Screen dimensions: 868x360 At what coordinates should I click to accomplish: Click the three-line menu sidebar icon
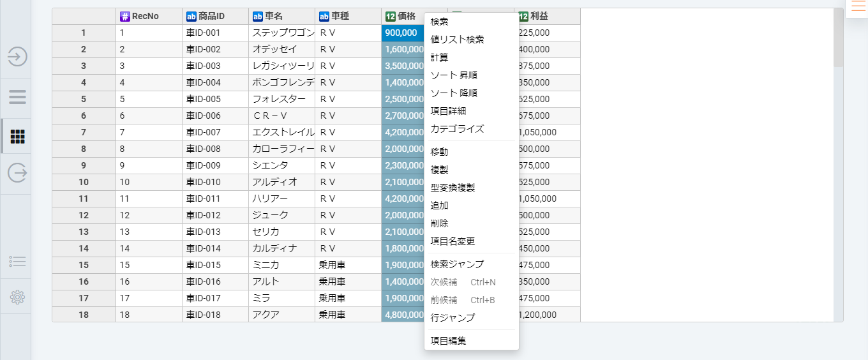click(17, 97)
